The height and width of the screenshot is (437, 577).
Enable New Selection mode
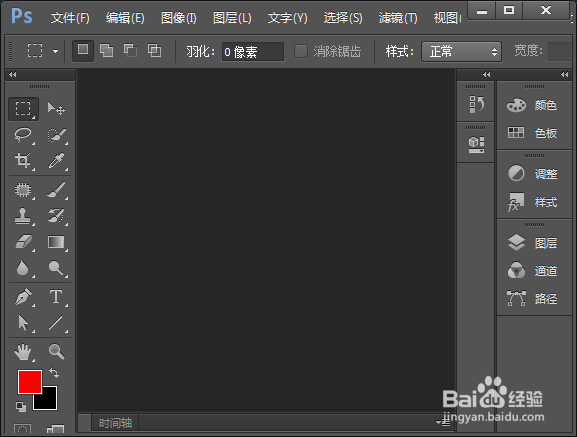pyautogui.click(x=83, y=50)
